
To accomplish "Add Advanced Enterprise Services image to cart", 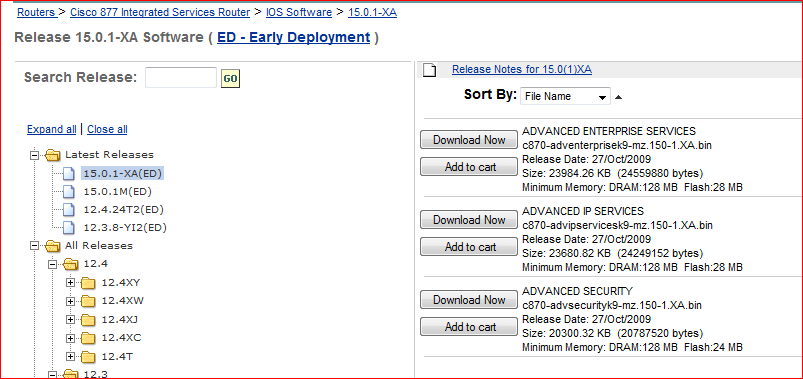I will pos(469,166).
